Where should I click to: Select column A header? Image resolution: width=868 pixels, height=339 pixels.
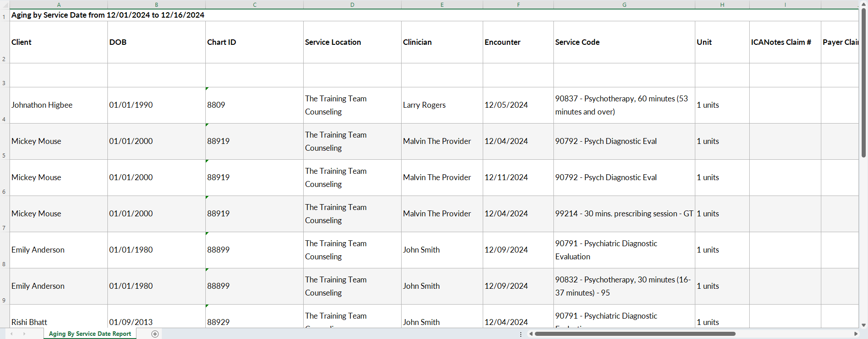coord(58,5)
